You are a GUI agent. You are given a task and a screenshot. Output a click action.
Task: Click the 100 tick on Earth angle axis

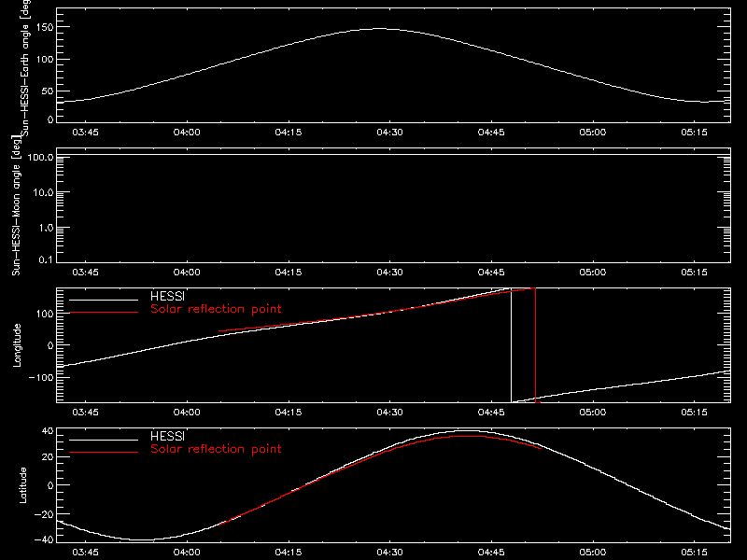(44, 60)
